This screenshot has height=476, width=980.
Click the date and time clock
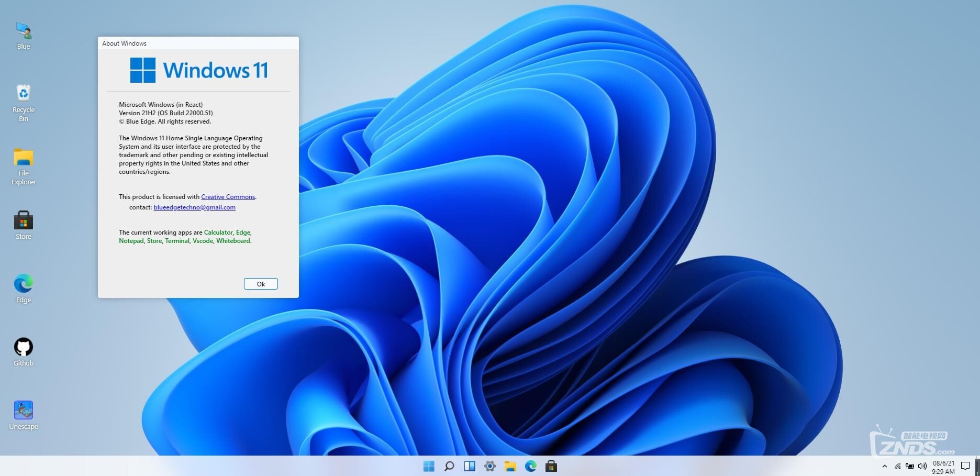pyautogui.click(x=943, y=467)
